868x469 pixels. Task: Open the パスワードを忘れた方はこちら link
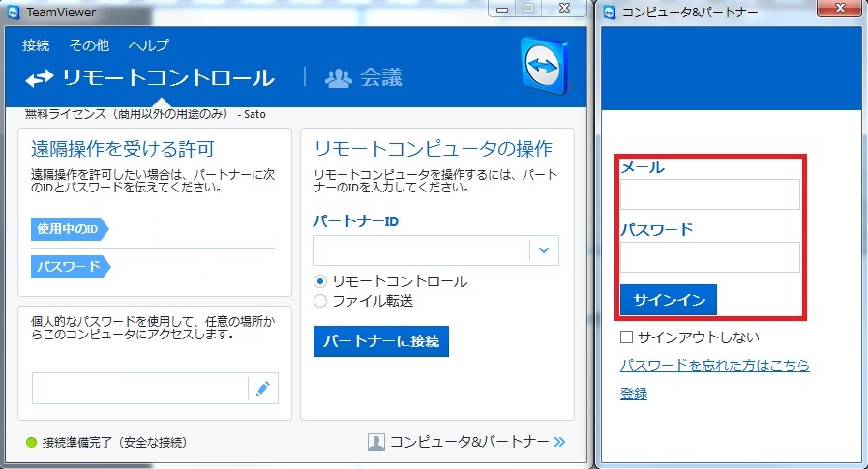point(715,365)
